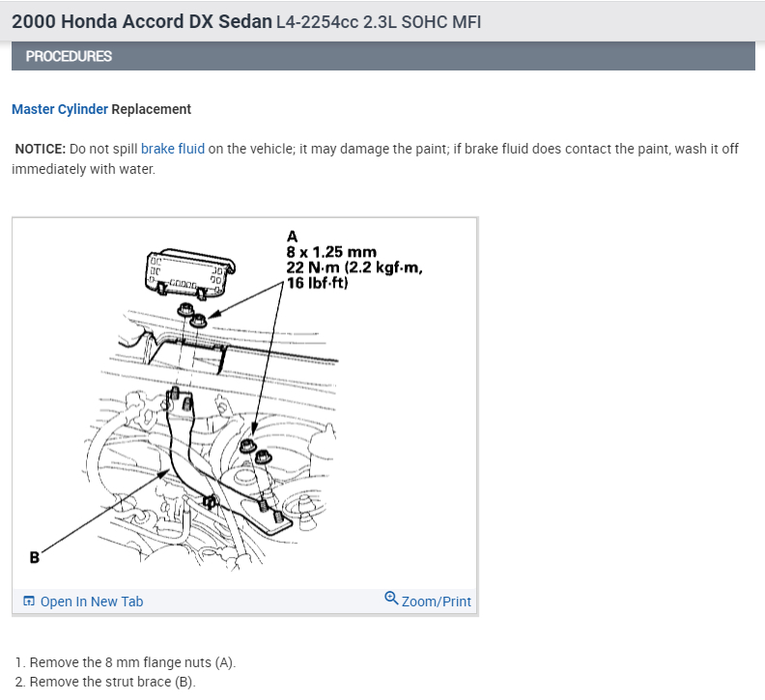The image size is (765, 700).
Task: Click label B in the diagram
Action: coord(34,557)
